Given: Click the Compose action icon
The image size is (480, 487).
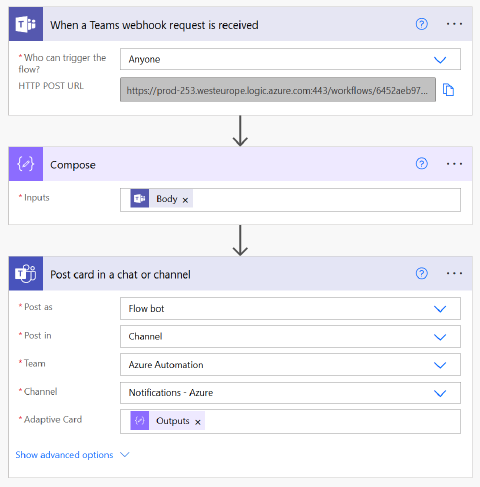Looking at the screenshot, I should [26, 164].
